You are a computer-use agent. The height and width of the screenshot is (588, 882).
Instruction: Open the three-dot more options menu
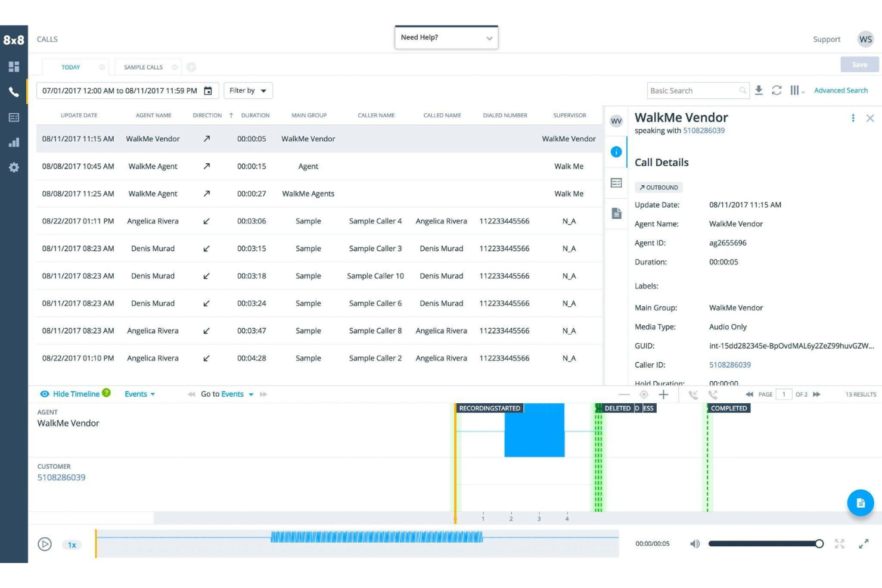tap(853, 118)
